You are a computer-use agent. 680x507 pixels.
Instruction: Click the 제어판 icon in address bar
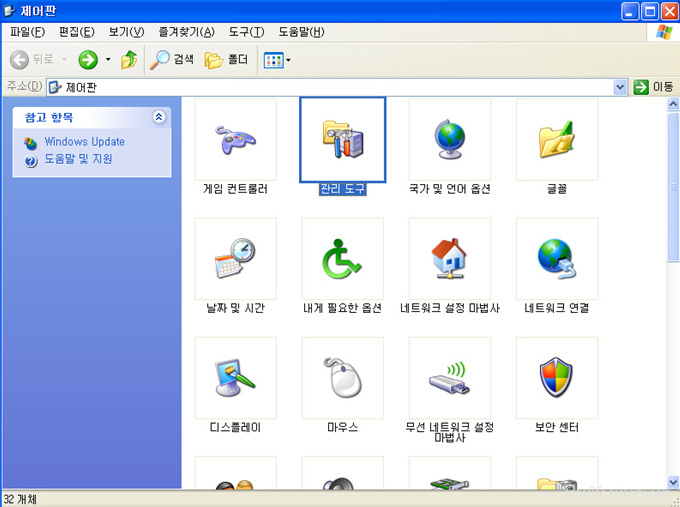(55, 87)
